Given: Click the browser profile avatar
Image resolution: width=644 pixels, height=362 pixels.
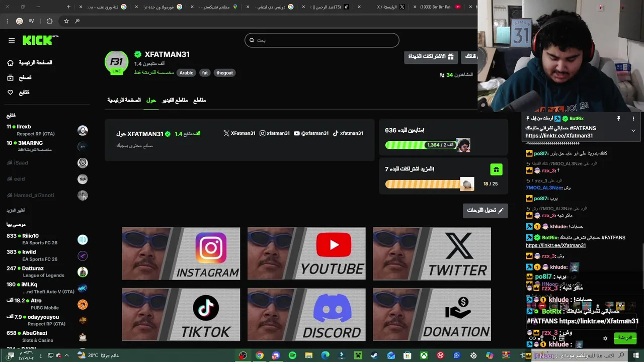Looking at the screenshot, I should pyautogui.click(x=19, y=21).
